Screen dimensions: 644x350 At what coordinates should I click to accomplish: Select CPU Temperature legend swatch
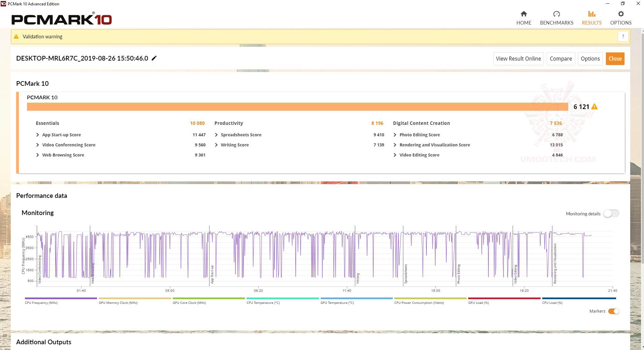(x=283, y=298)
